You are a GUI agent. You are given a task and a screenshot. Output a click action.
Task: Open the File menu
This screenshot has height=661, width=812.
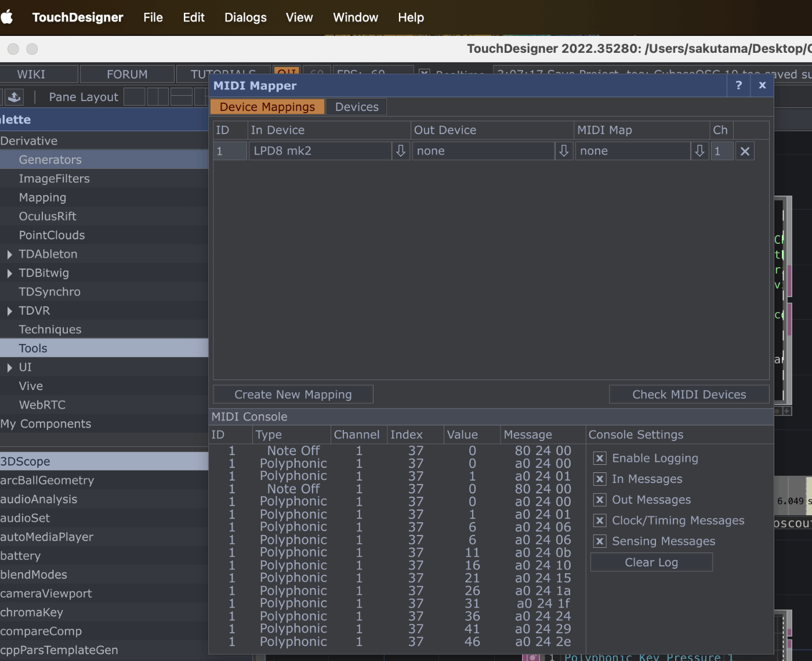(x=153, y=17)
